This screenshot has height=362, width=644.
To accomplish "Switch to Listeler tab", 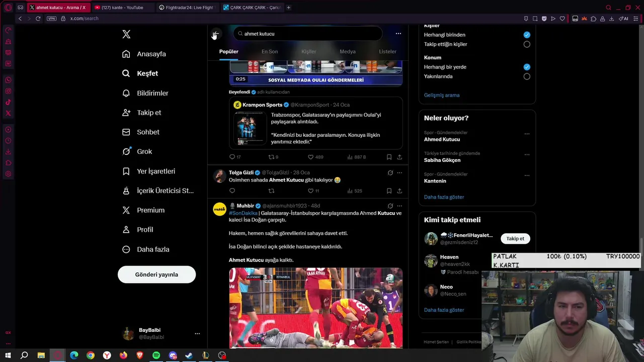I will [387, 51].
